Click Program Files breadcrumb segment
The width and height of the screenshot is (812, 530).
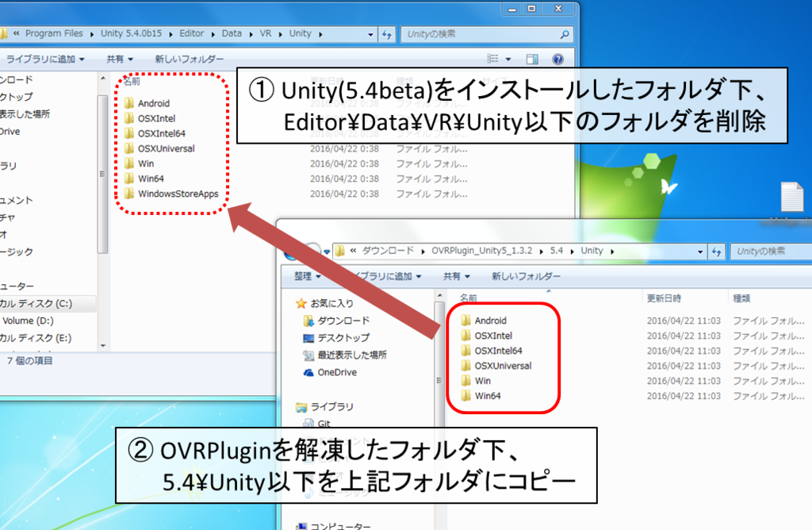tap(54, 33)
